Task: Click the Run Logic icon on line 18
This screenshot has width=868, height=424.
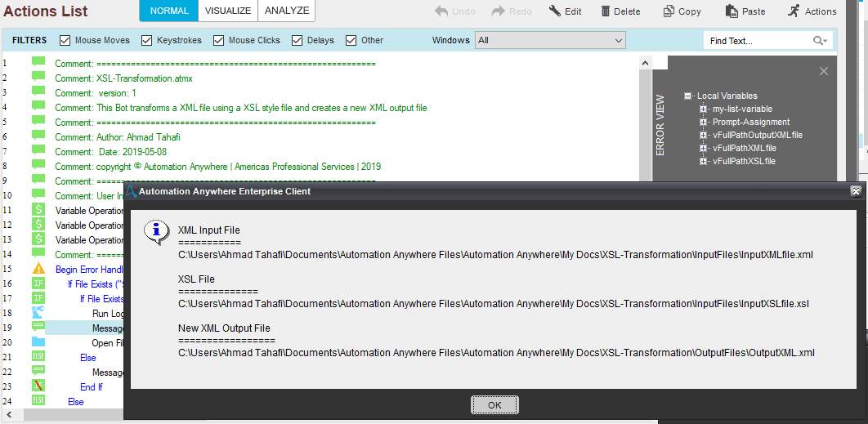Action: coord(38,312)
